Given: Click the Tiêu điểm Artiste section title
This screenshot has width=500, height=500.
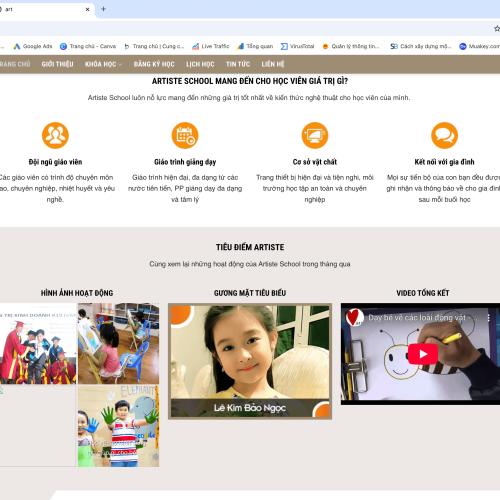Looking at the screenshot, I should coord(250,247).
